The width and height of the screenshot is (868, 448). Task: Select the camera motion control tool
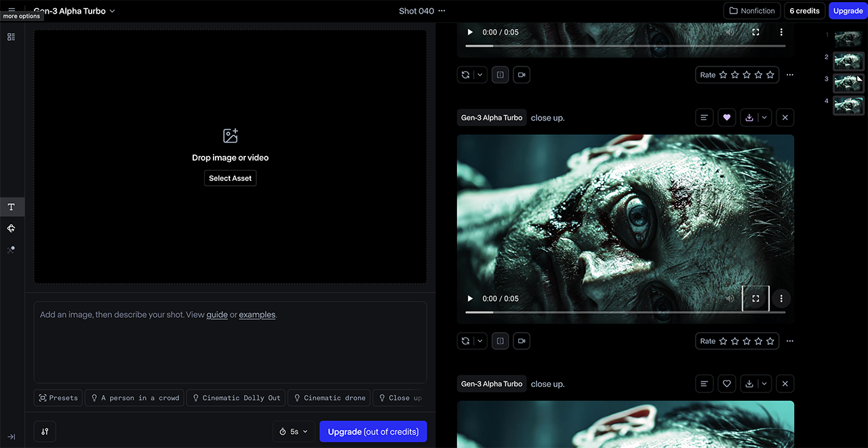click(12, 228)
